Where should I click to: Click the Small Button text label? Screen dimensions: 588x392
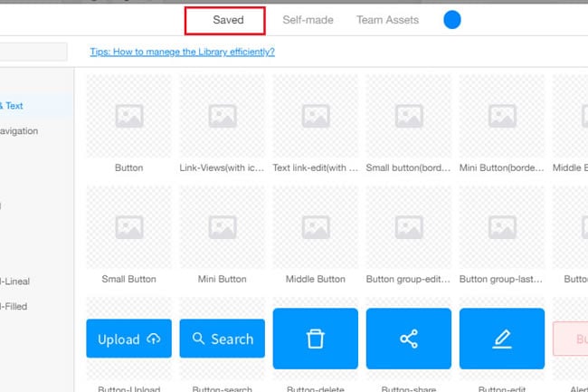[129, 279]
